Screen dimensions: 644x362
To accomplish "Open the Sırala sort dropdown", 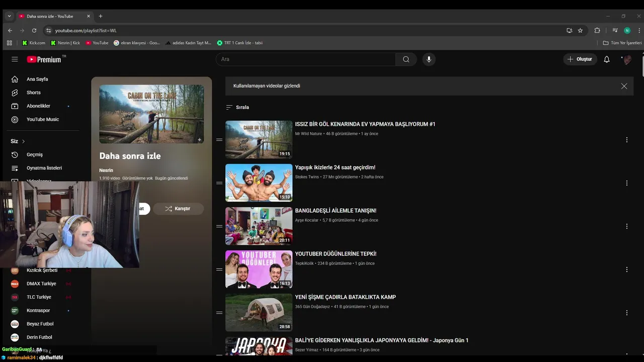I will point(237,107).
